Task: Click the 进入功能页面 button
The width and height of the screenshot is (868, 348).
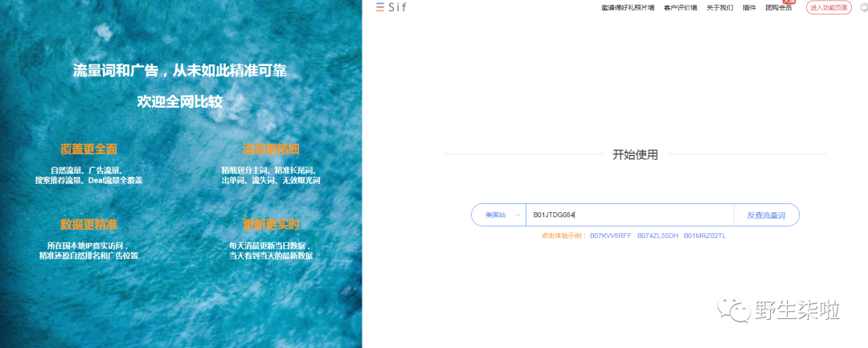Action: pos(829,8)
